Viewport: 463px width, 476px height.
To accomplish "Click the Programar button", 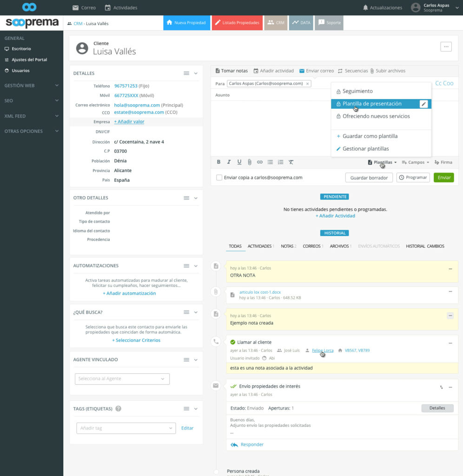I will point(413,178).
